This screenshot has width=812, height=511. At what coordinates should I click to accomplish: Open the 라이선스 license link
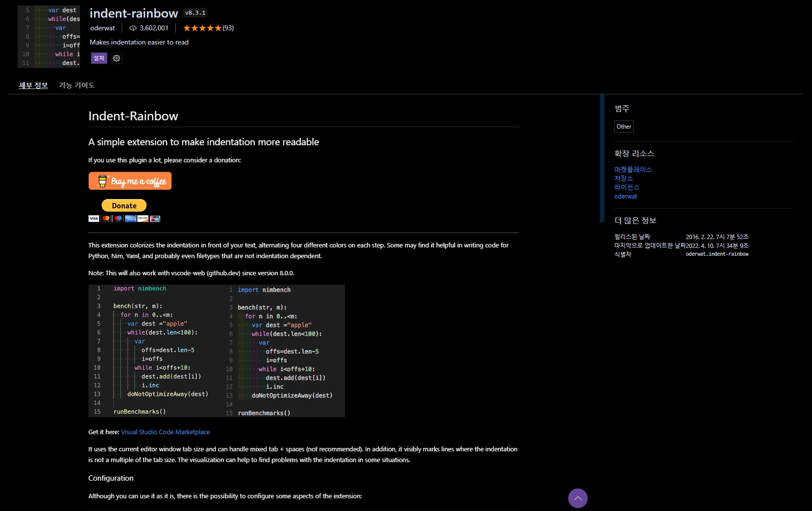(x=627, y=187)
